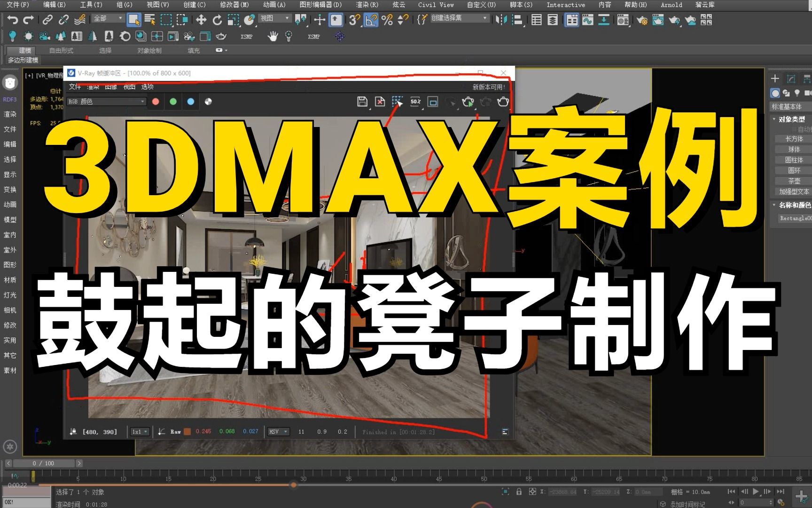Open the RGB 颜色 dropdown in the frame buffer
Screen dimensions: 812x508
coord(106,101)
